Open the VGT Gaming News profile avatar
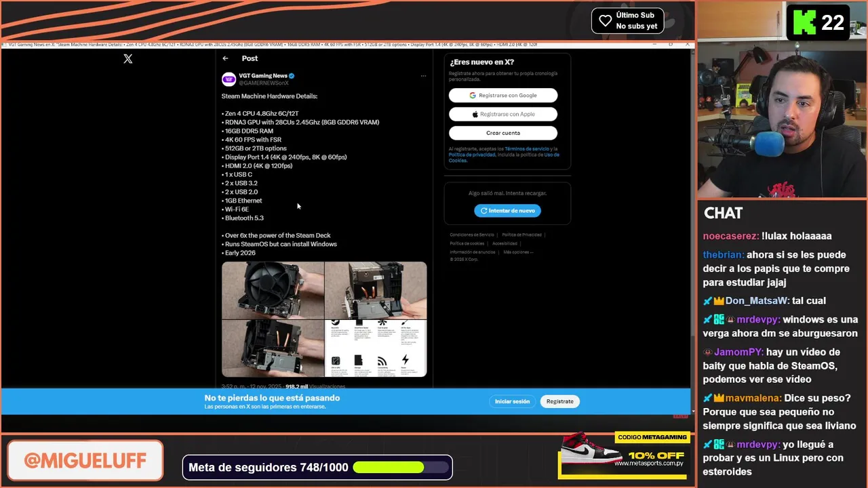Viewport: 868px width, 488px height. 229,79
